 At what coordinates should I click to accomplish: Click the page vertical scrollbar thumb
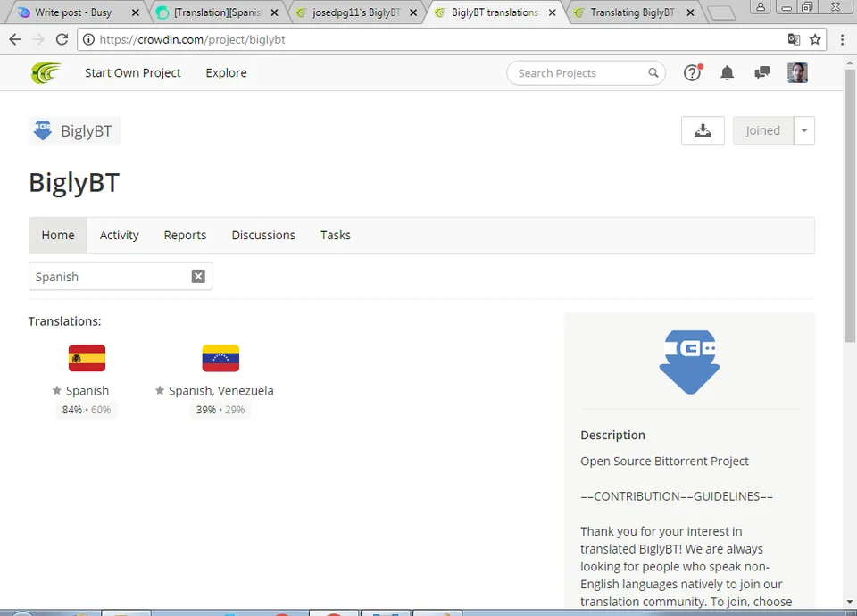(849, 205)
